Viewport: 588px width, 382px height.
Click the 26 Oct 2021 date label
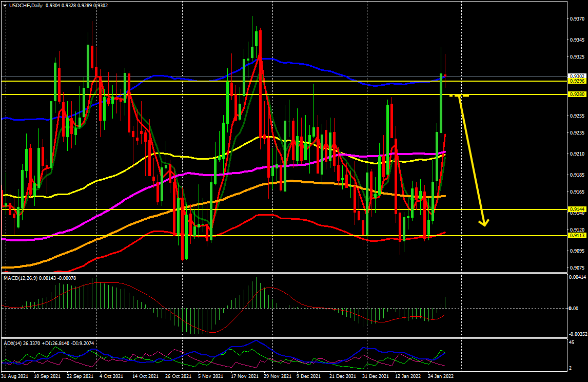pos(178,376)
